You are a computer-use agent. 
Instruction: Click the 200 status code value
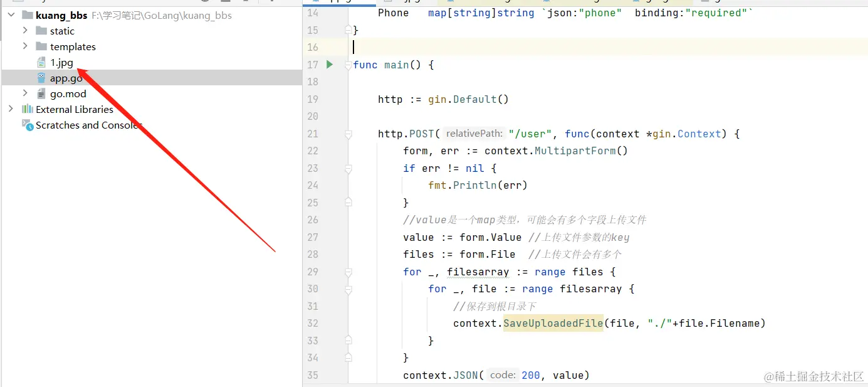[531, 375]
